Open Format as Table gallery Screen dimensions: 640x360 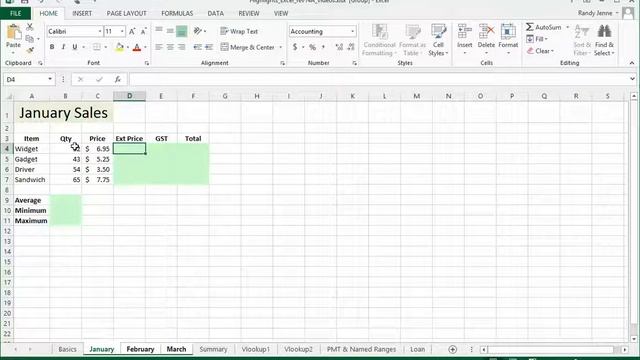coord(412,40)
